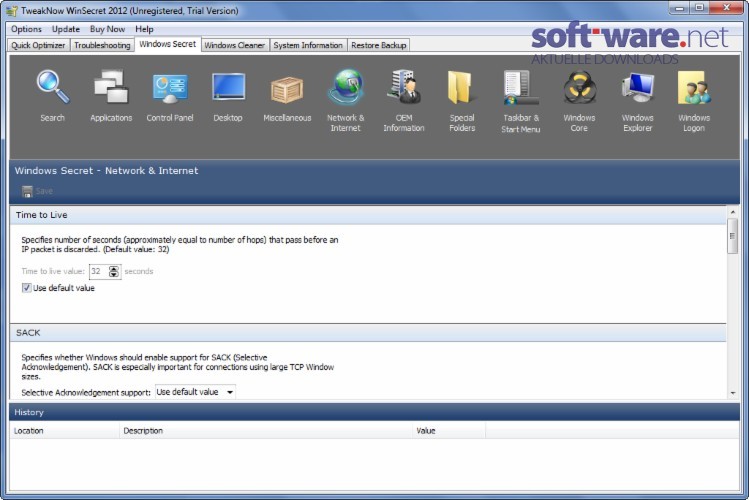
Task: Switch to the System Information tab
Action: coord(308,45)
